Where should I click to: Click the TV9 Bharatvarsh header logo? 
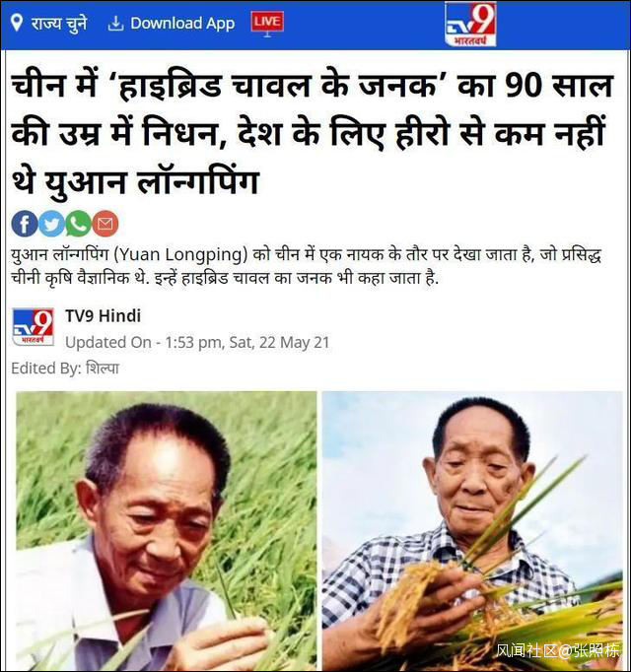tap(470, 24)
